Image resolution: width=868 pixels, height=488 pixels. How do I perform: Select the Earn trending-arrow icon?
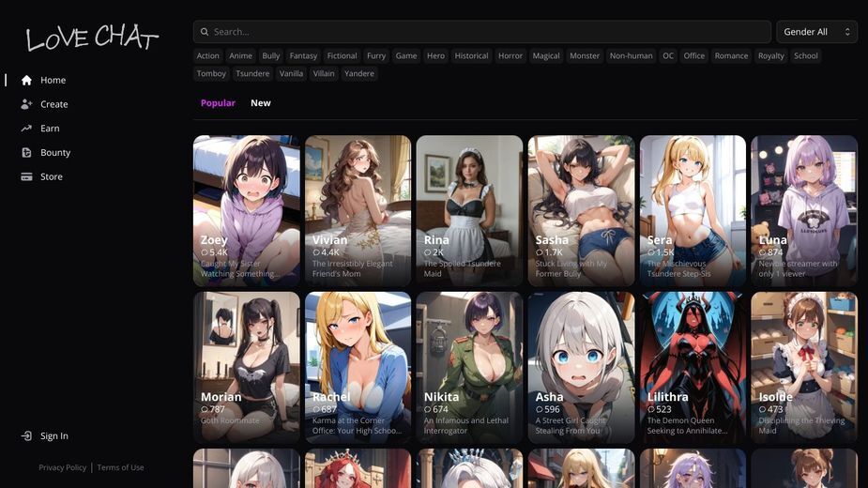point(26,129)
